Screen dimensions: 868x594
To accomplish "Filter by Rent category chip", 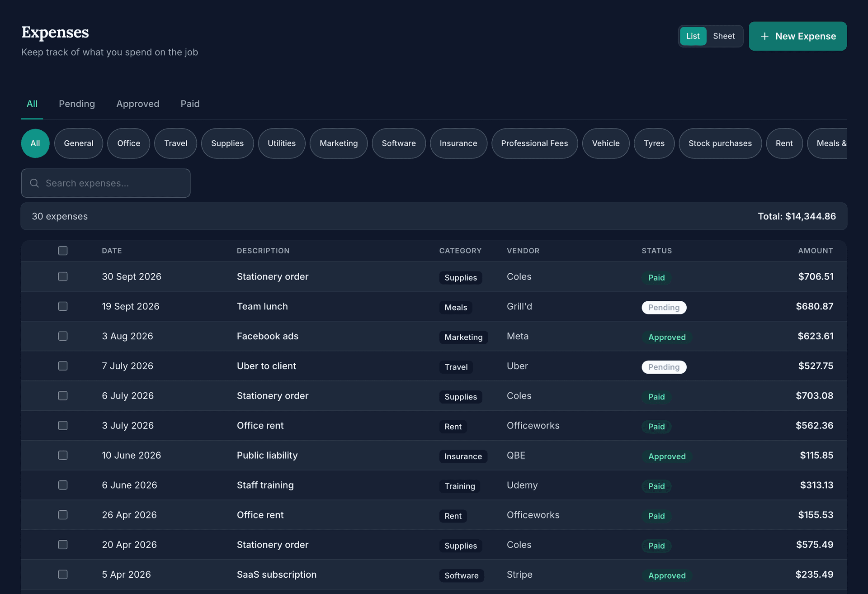I will pyautogui.click(x=784, y=143).
